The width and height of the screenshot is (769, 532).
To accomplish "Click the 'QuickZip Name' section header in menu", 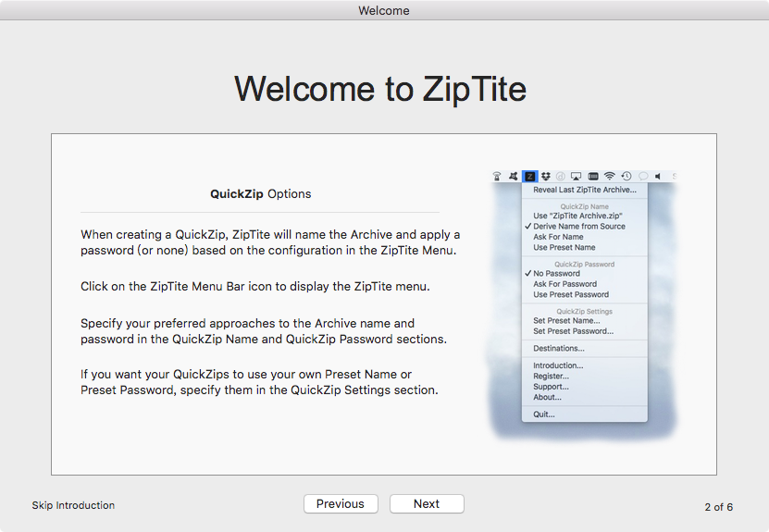I will 585,206.
